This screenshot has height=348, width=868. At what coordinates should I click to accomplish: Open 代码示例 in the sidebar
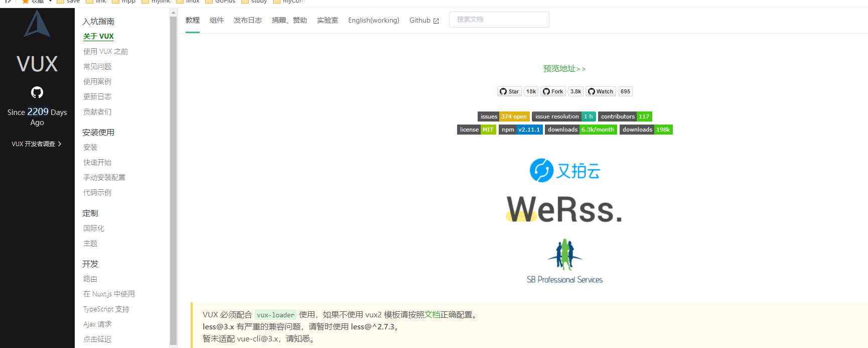tap(97, 193)
